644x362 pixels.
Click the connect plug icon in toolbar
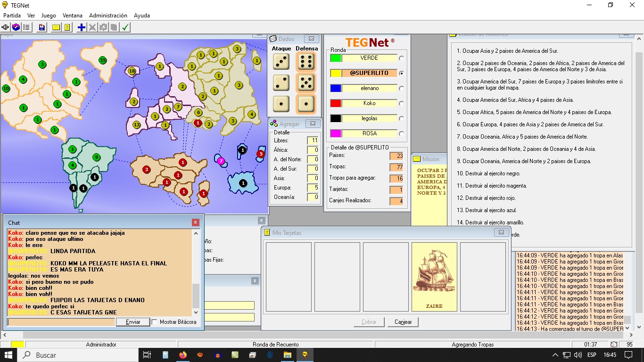click(x=6, y=27)
